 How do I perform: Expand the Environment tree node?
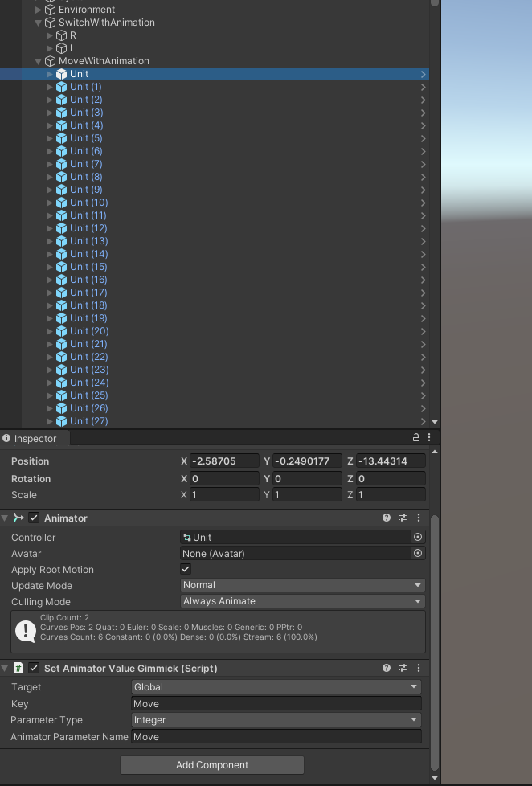click(x=38, y=10)
